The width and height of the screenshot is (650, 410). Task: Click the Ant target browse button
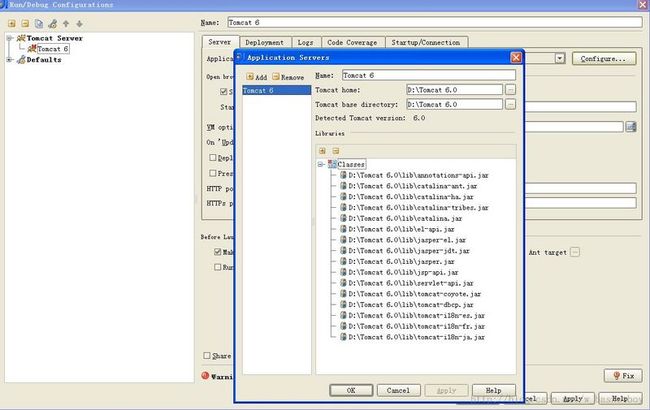coord(575,252)
